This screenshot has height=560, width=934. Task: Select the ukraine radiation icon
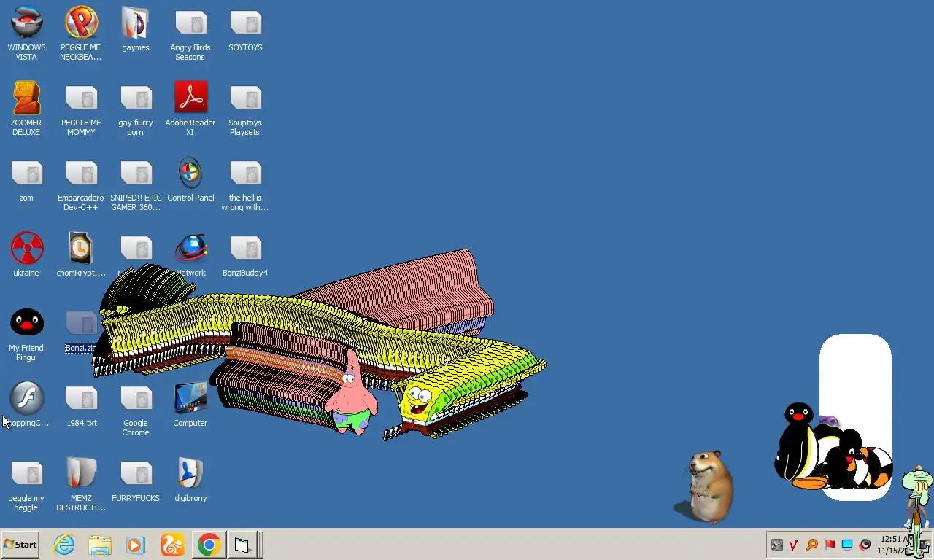pyautogui.click(x=26, y=254)
